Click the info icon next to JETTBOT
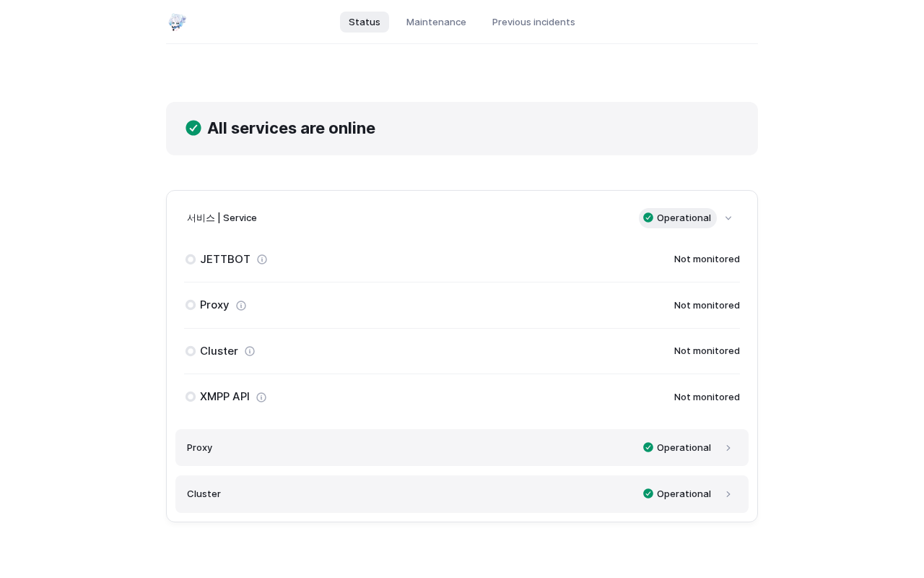The width and height of the screenshot is (924, 578). [x=262, y=259]
